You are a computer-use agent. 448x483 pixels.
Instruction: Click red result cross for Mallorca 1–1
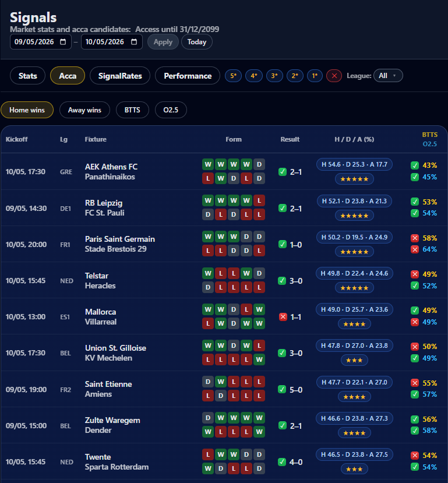tap(283, 317)
